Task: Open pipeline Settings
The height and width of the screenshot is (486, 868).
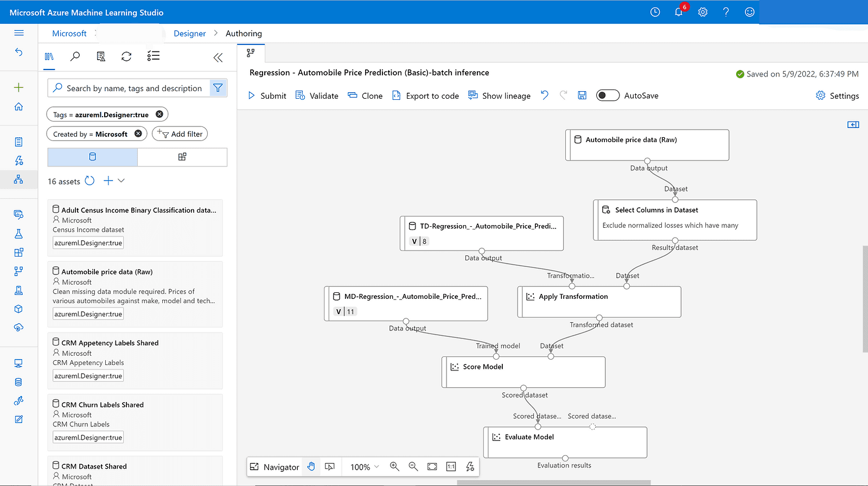Action: click(x=838, y=95)
